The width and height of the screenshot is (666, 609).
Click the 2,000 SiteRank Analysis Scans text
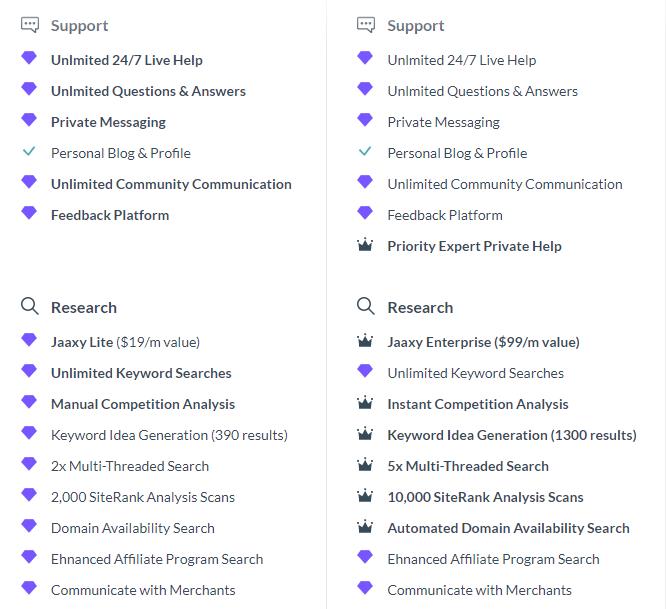point(143,497)
